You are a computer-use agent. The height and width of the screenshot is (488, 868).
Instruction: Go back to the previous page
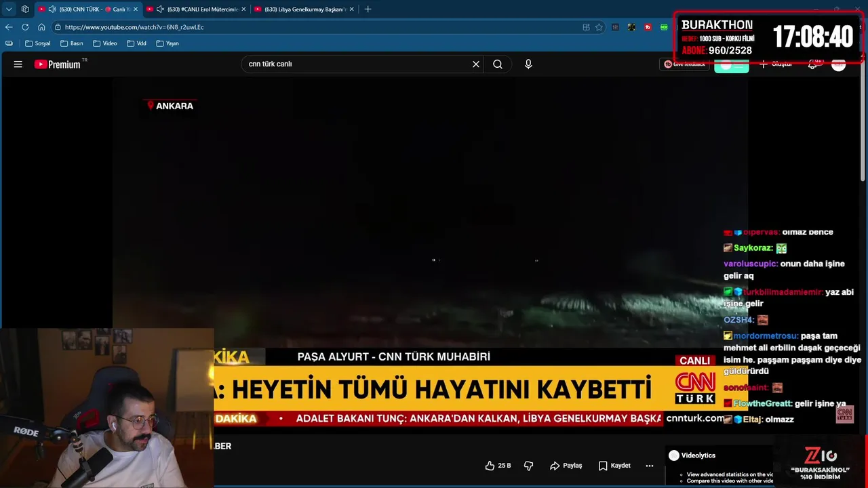coord(9,27)
